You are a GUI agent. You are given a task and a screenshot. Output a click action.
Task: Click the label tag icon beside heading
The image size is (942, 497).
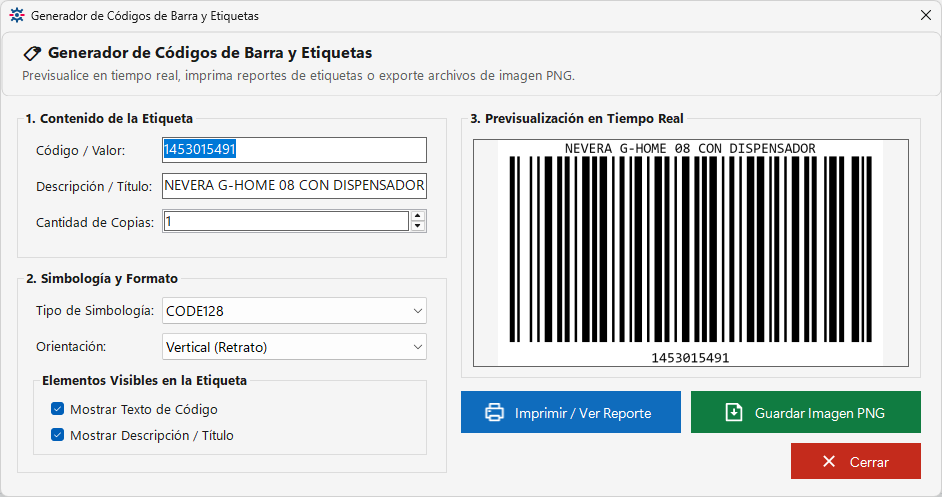[32, 53]
